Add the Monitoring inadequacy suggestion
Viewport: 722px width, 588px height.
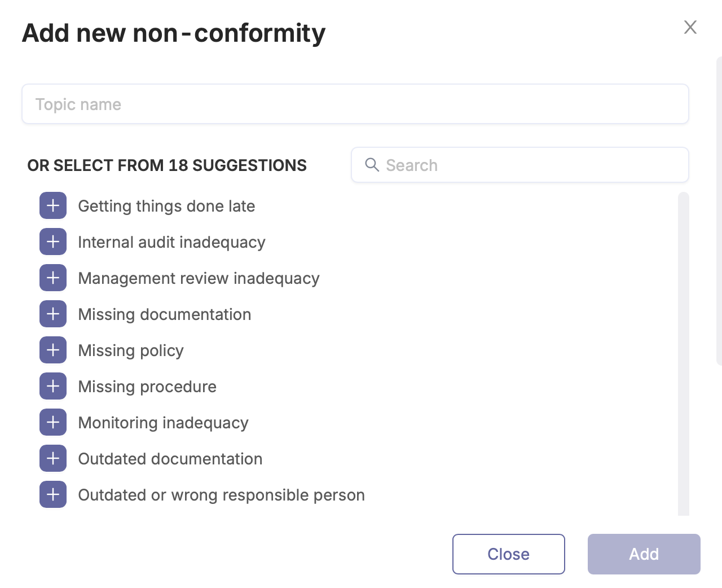coord(53,422)
